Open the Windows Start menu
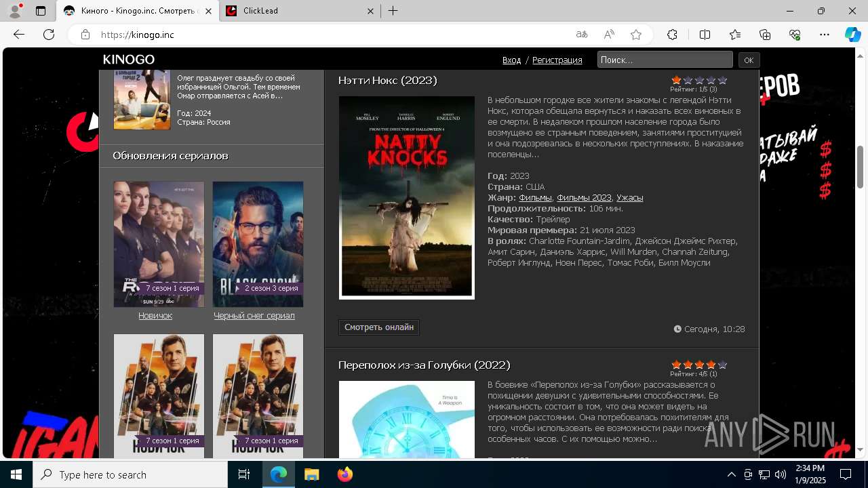This screenshot has height=488, width=868. pyautogui.click(x=16, y=474)
